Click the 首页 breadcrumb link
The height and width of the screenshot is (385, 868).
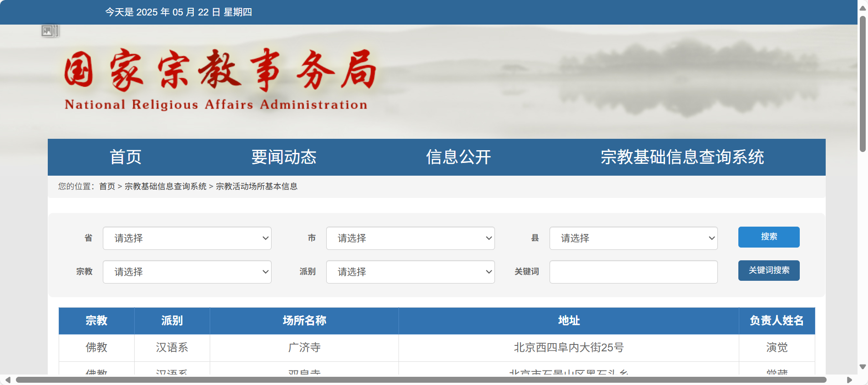[107, 186]
